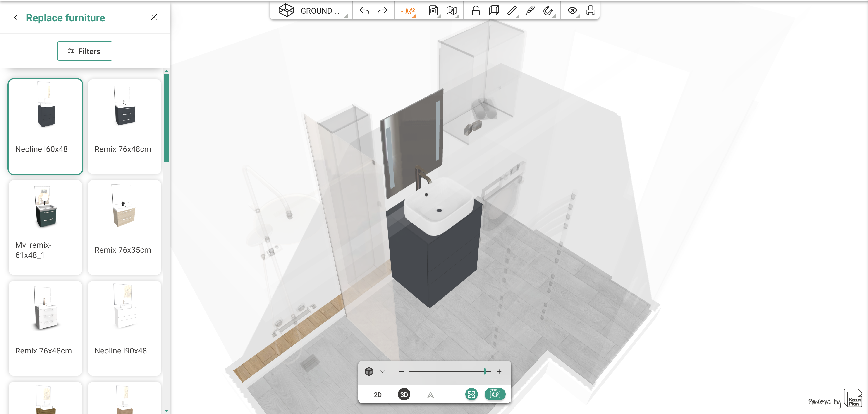Select the eyedropper tool

[x=530, y=11]
